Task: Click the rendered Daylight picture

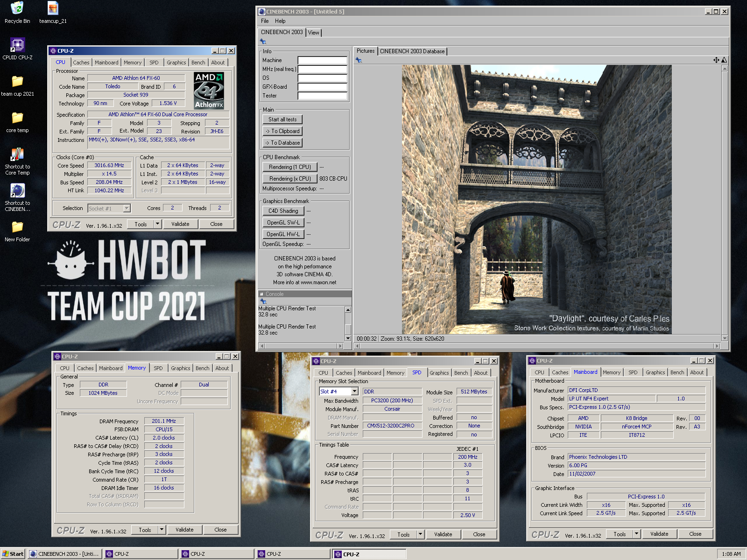Action: (x=537, y=199)
